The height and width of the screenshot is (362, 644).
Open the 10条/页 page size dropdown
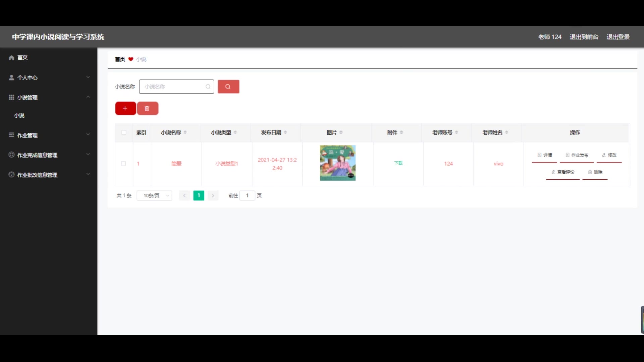[154, 195]
